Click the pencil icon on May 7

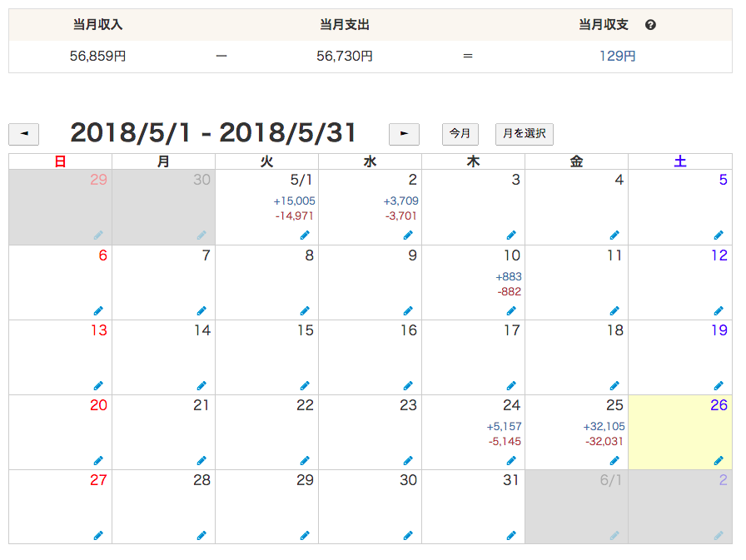[x=201, y=311]
